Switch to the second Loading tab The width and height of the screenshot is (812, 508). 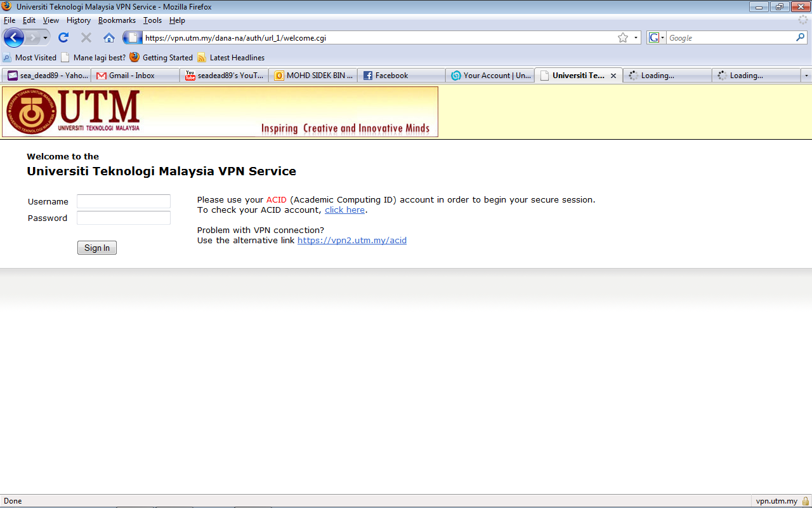pyautogui.click(x=756, y=76)
